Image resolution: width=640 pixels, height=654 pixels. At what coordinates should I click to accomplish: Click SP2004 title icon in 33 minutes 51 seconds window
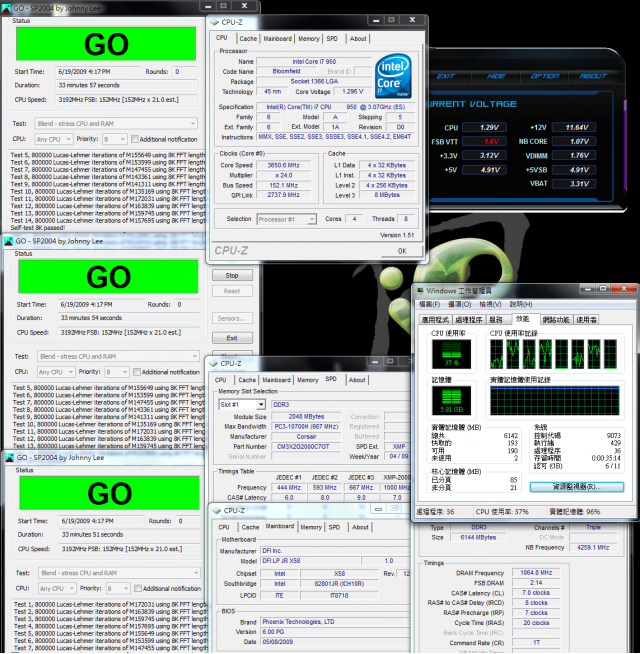click(x=10, y=458)
